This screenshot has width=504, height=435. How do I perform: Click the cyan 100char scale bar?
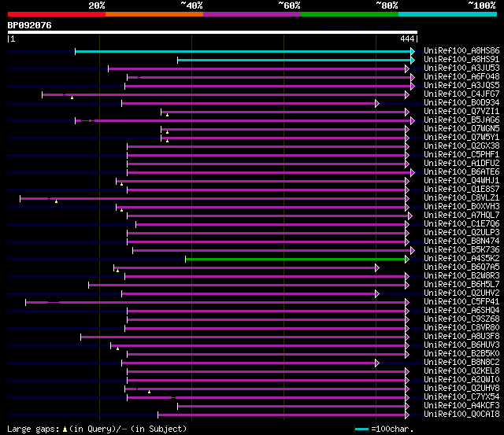point(361,429)
